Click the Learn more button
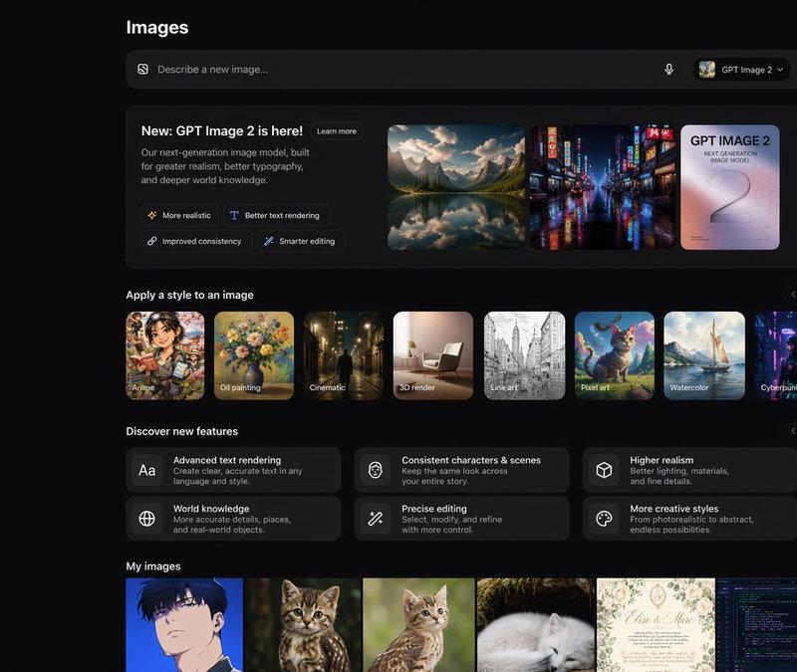The width and height of the screenshot is (797, 672). tap(337, 131)
